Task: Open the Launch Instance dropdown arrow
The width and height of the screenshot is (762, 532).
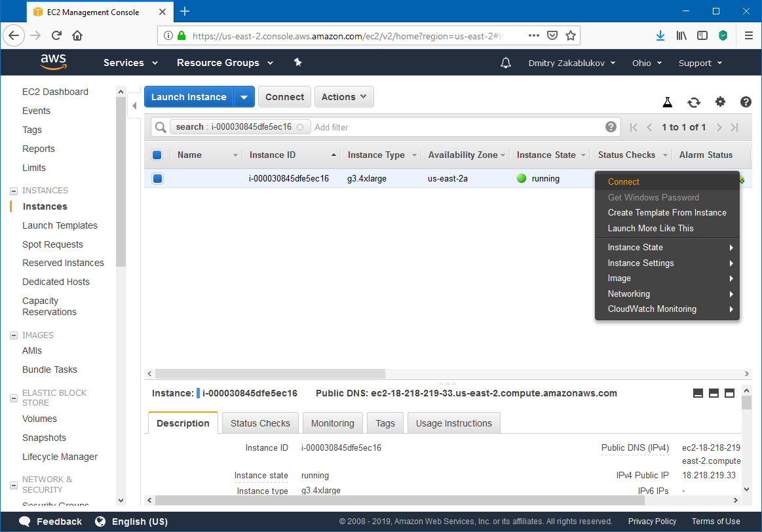Action: click(244, 97)
